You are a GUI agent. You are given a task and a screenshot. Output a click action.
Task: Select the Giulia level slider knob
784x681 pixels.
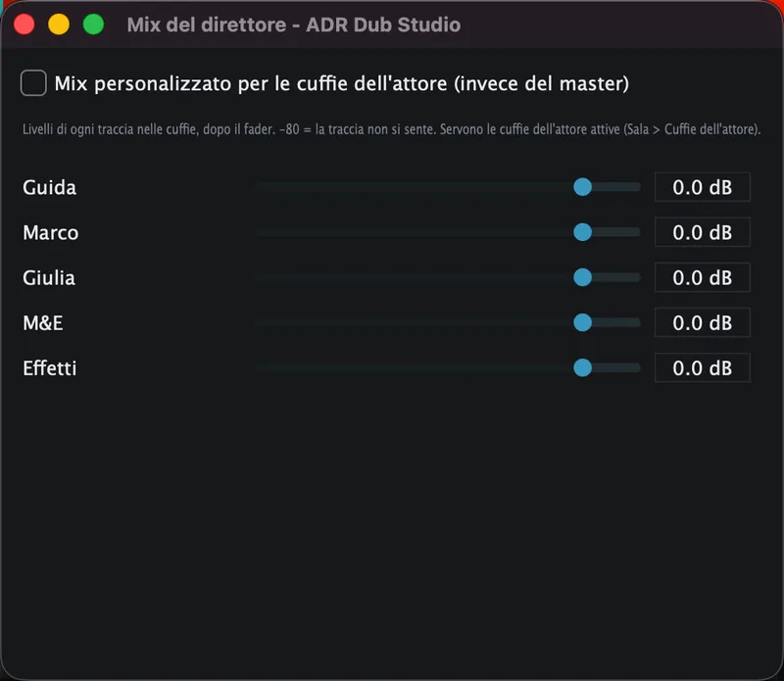pos(582,277)
